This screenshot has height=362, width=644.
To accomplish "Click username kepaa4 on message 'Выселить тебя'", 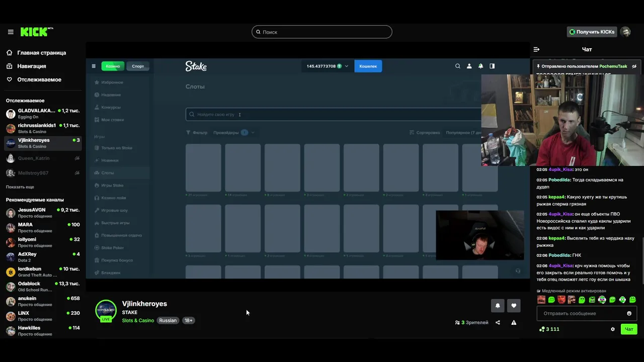I will (556, 238).
